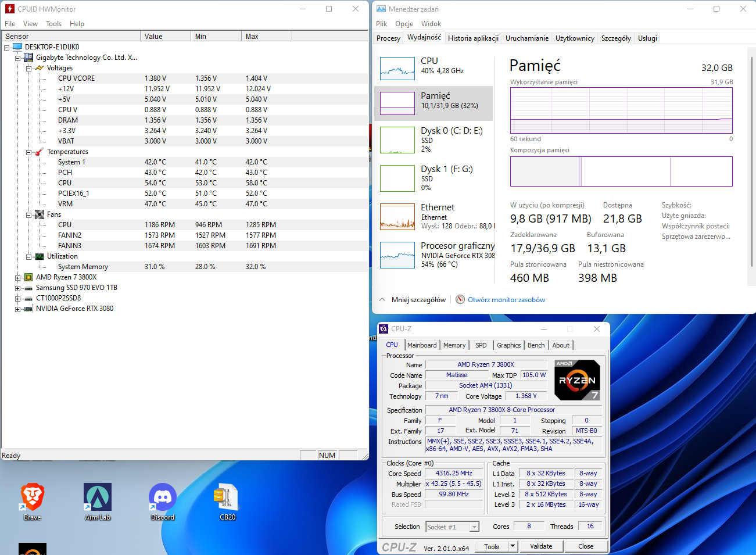The image size is (756, 555).
Task: Open the Opcje menu in Task Manager
Action: (x=404, y=24)
